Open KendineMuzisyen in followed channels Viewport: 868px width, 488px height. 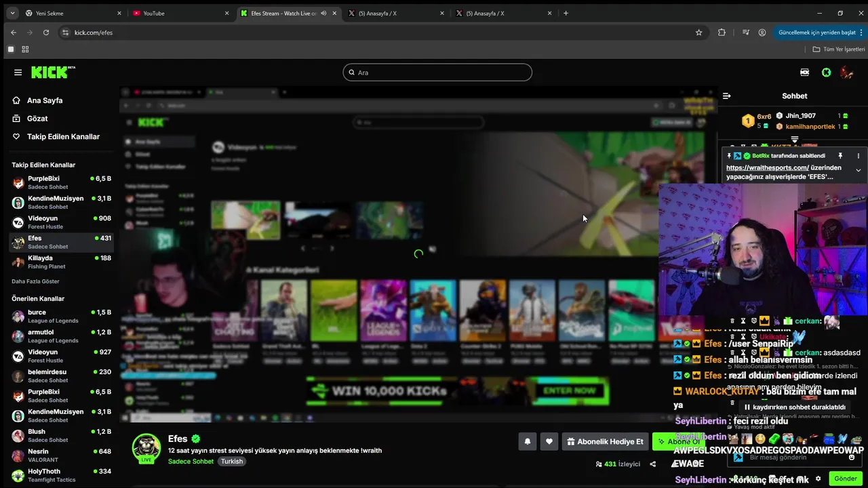[x=62, y=202]
